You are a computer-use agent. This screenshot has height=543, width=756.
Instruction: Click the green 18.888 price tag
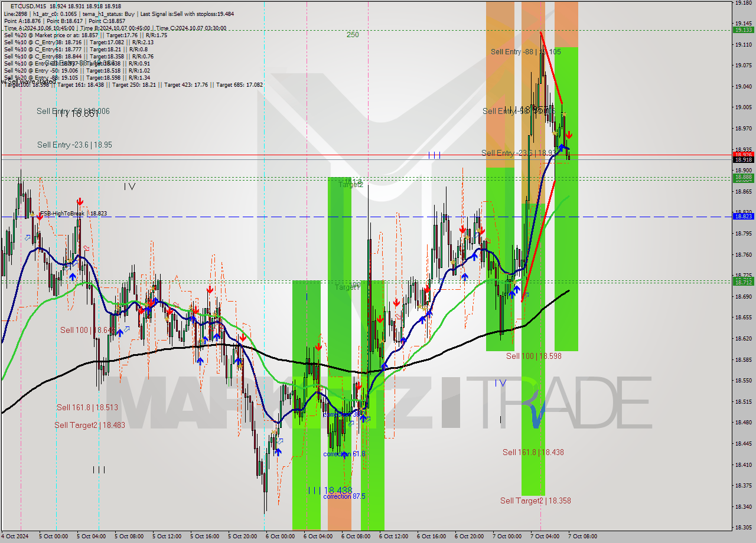pos(743,177)
